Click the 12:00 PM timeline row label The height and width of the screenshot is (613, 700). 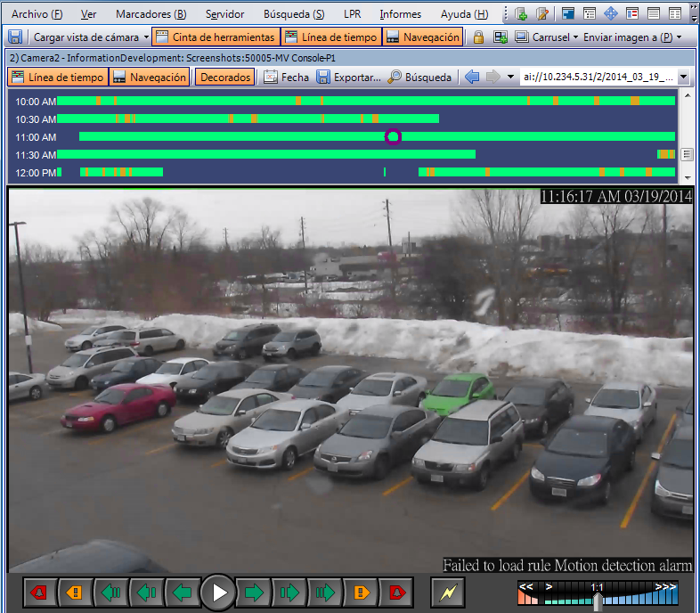tap(36, 173)
